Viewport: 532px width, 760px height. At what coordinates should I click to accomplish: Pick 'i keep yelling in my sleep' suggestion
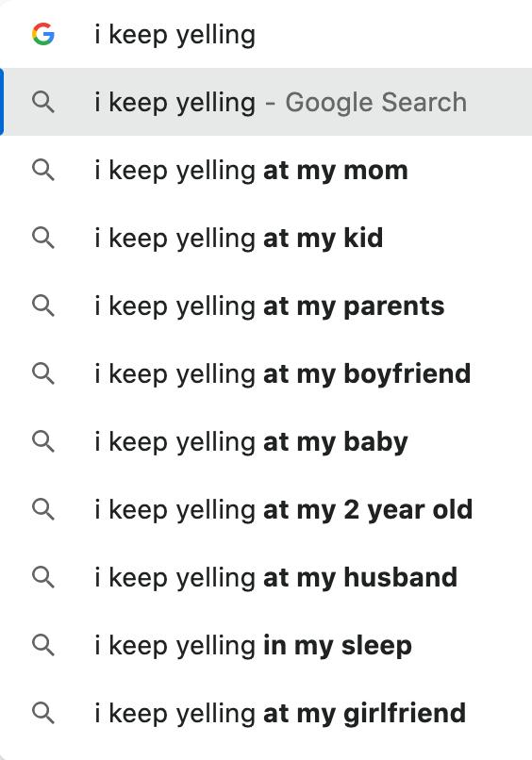(266, 645)
